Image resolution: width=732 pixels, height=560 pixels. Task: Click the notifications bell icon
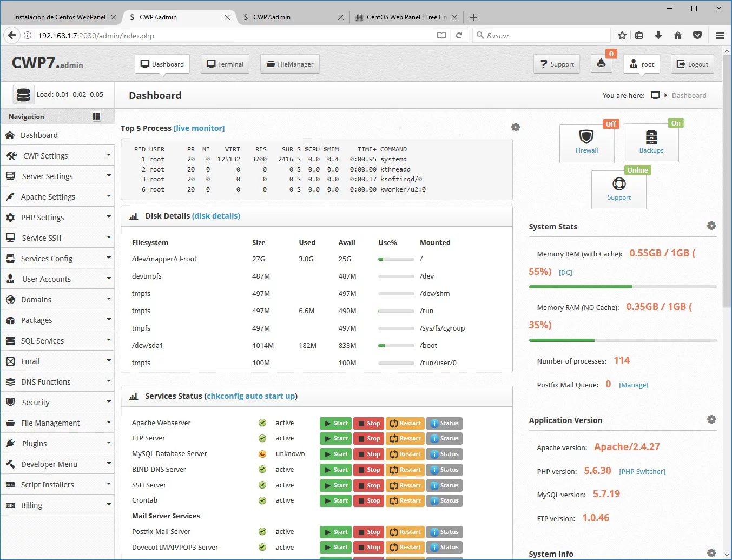(x=601, y=64)
